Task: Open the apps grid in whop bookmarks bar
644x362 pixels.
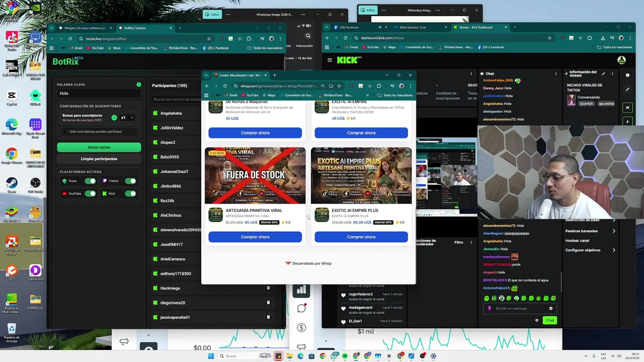Action: (206, 95)
